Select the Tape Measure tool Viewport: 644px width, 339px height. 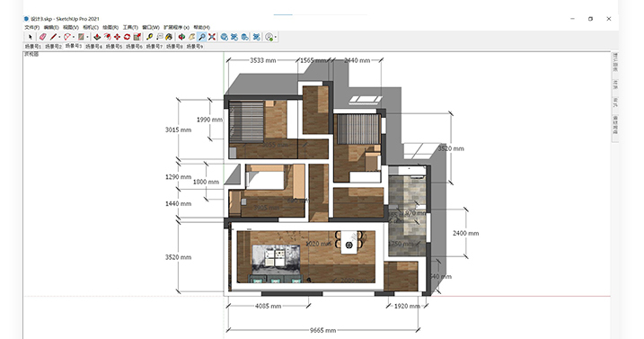[x=149, y=37]
